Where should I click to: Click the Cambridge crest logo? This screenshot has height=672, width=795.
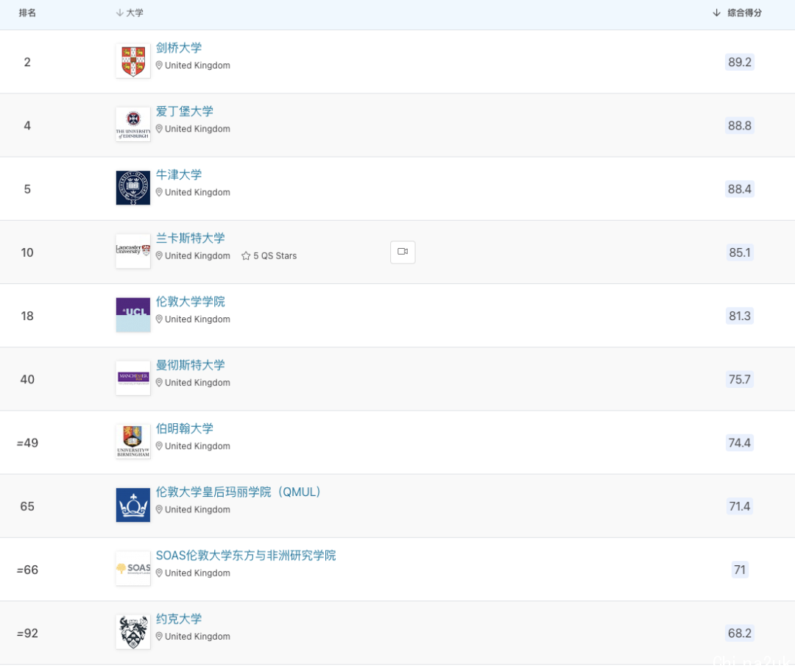tap(132, 61)
